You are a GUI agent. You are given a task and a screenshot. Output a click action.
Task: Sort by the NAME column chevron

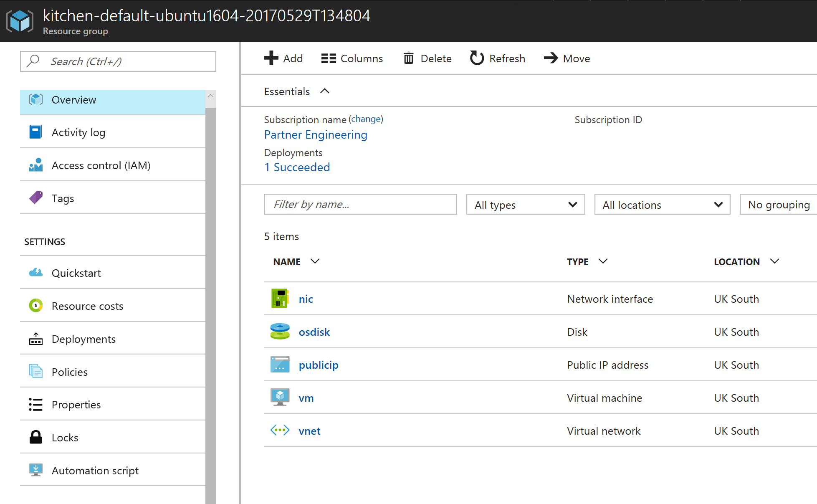315,261
